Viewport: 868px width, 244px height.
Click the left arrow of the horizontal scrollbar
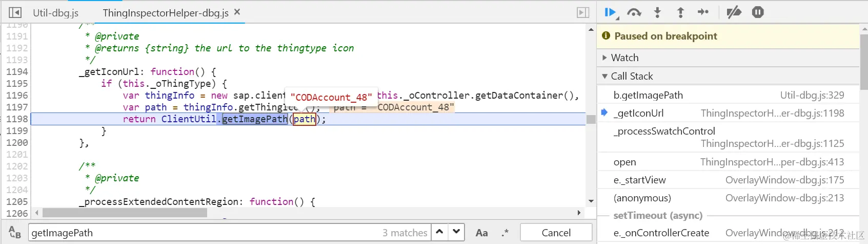[36, 212]
